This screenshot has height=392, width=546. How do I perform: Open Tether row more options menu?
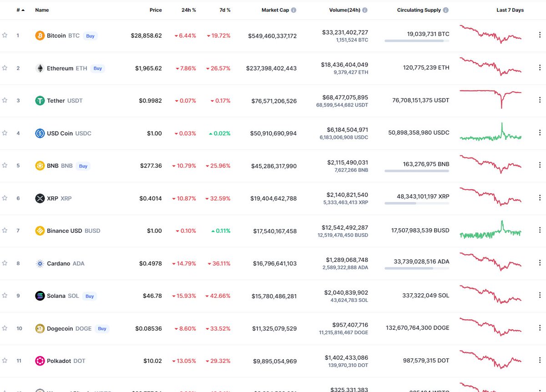(540, 101)
